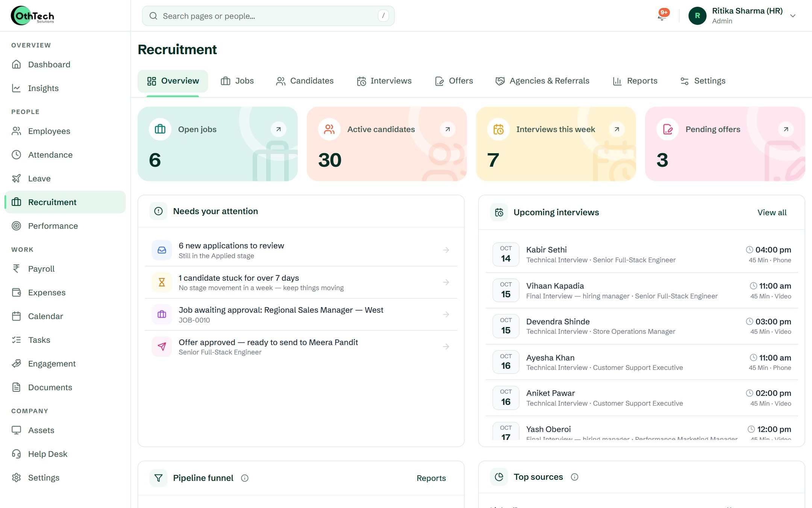The height and width of the screenshot is (508, 812).
Task: Open Yash Oberoi's interview entry
Action: point(642,429)
